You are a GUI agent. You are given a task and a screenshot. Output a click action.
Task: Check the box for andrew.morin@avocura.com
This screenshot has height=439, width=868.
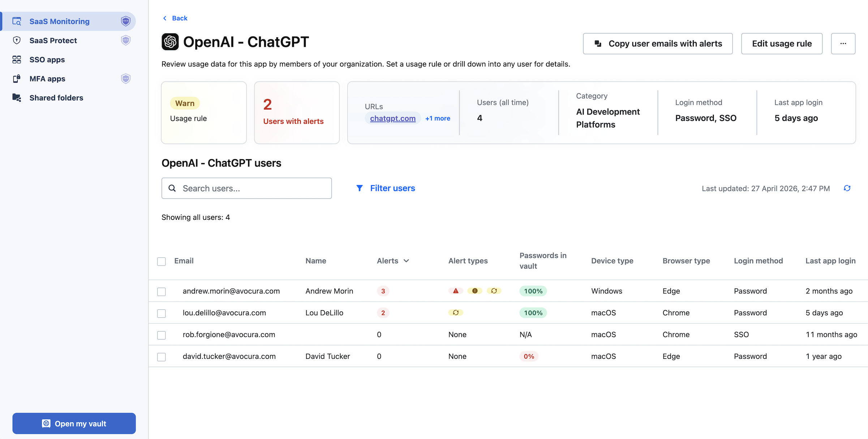coord(162,292)
